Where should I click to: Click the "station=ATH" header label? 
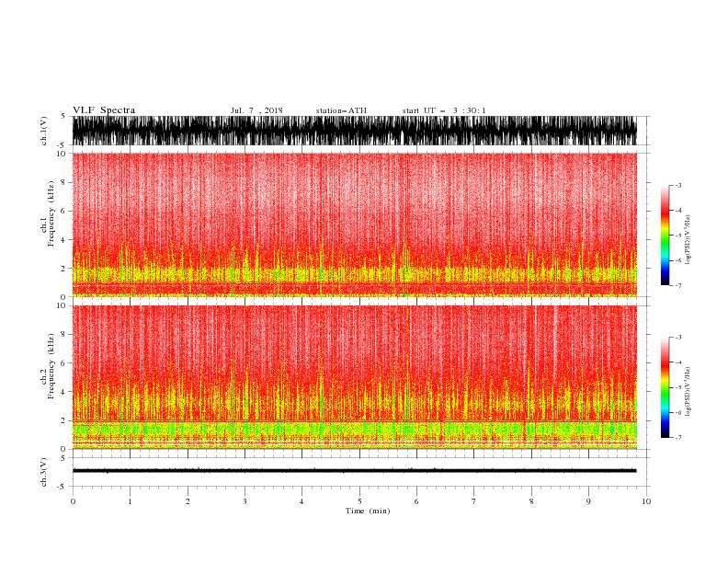341,110
